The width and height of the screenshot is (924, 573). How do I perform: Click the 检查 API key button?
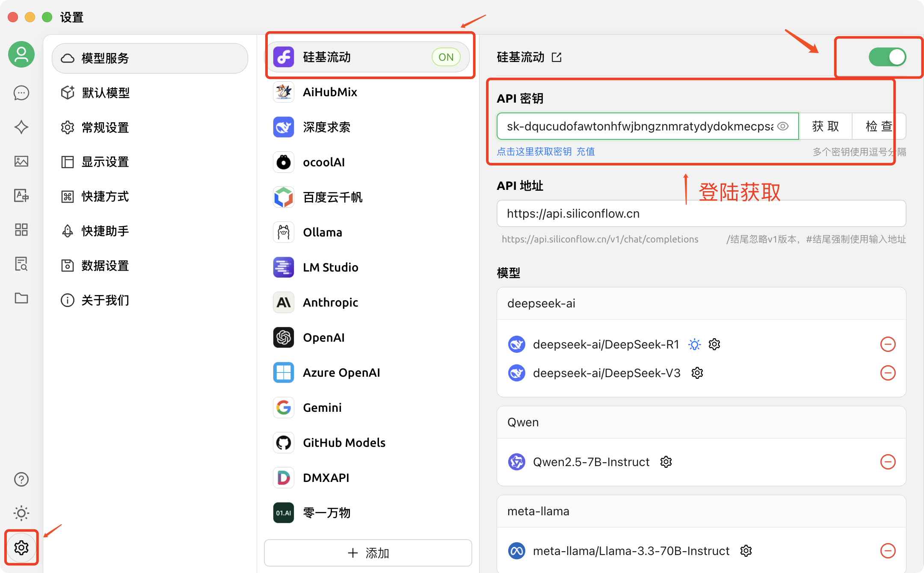pyautogui.click(x=878, y=126)
